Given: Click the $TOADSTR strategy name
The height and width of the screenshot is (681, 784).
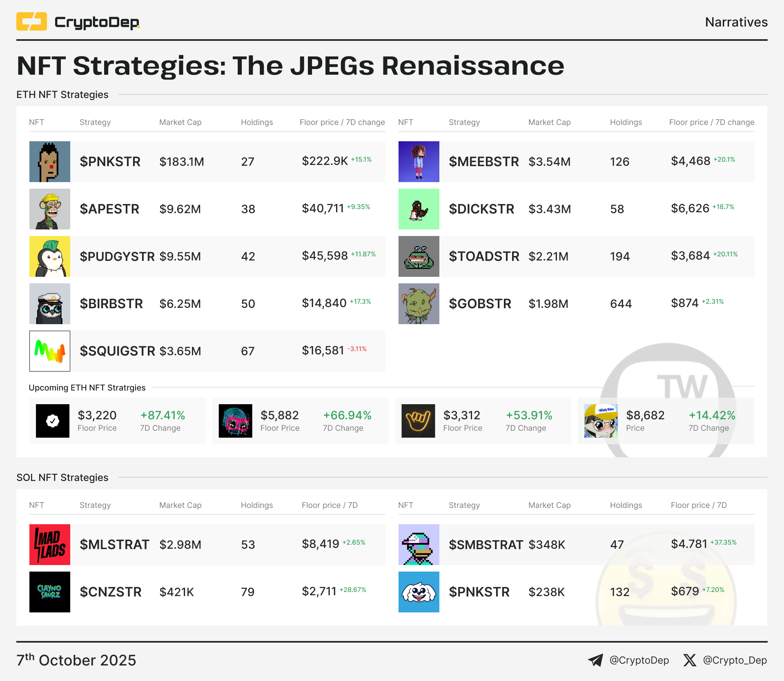Looking at the screenshot, I should coord(484,256).
